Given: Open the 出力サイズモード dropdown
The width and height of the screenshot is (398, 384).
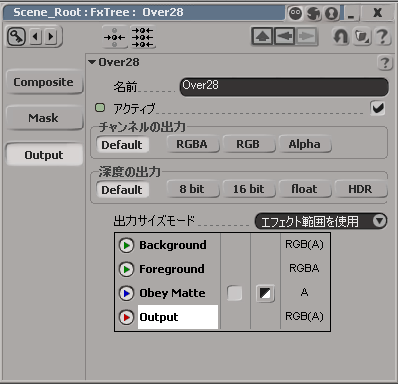Looking at the screenshot, I should click(321, 221).
